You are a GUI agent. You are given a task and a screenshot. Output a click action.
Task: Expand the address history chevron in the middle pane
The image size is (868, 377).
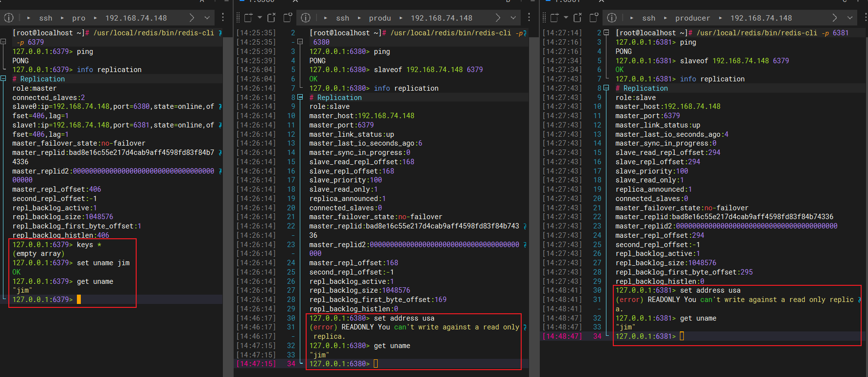click(x=513, y=18)
